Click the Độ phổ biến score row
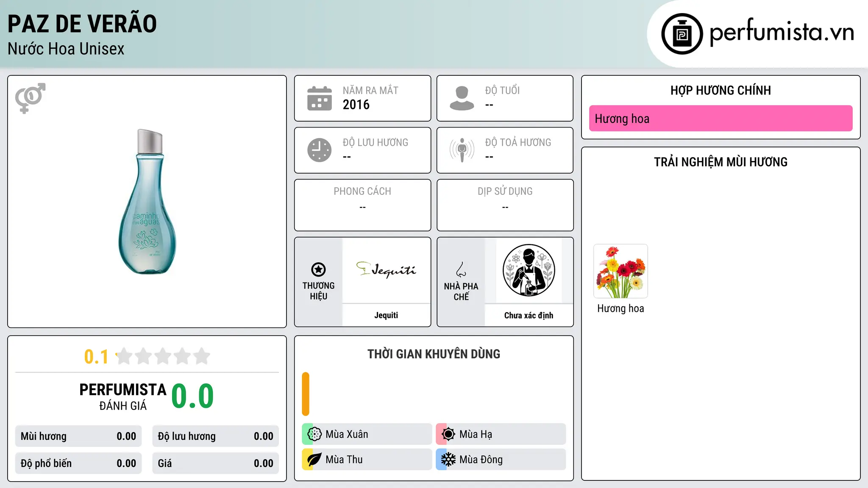868x488 pixels. [x=78, y=463]
